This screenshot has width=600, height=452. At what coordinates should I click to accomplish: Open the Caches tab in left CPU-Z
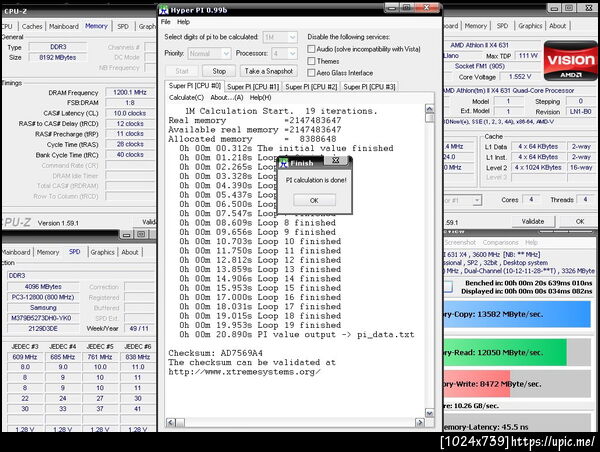click(x=32, y=26)
